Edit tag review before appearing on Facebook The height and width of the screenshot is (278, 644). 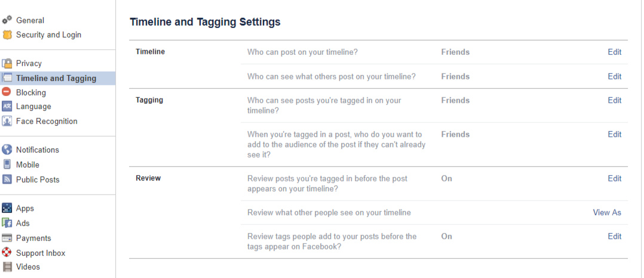tap(614, 236)
